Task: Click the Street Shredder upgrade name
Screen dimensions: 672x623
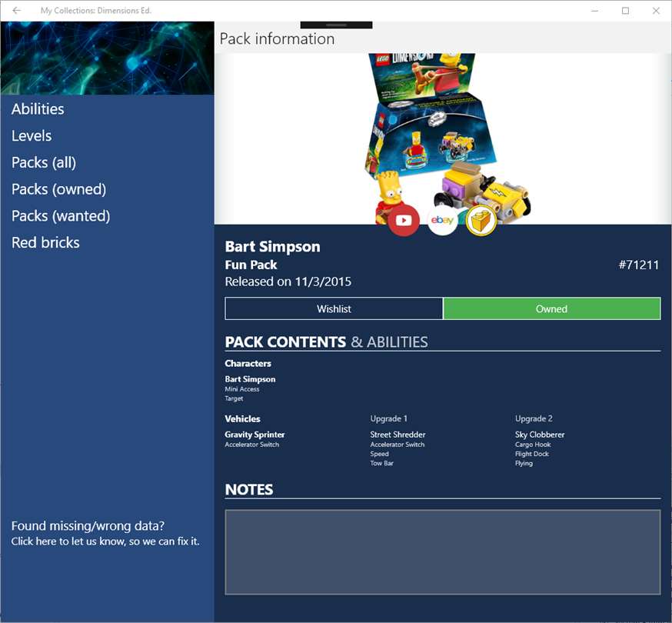Action: pos(398,435)
